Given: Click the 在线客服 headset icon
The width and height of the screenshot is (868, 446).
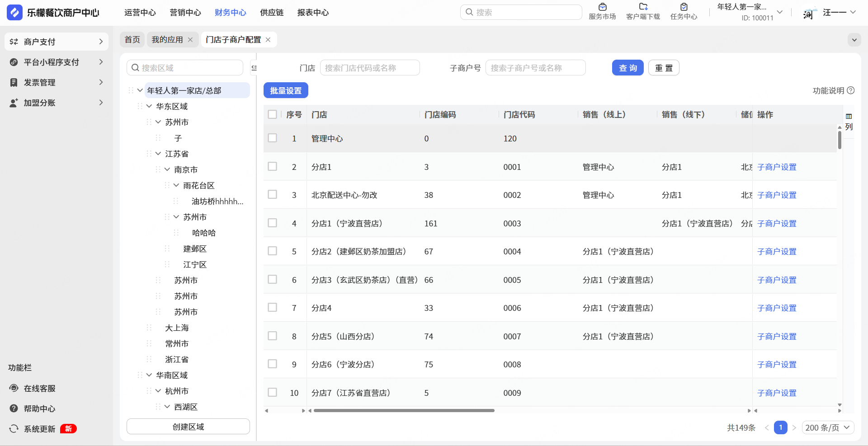Looking at the screenshot, I should pos(14,388).
